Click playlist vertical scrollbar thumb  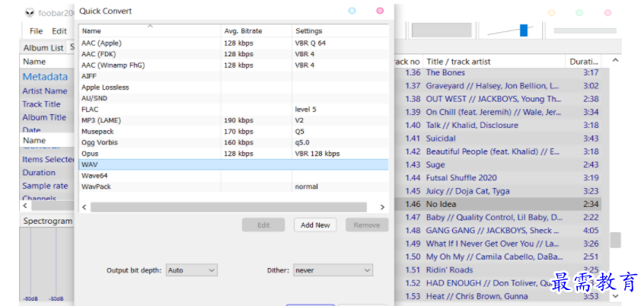(615, 240)
